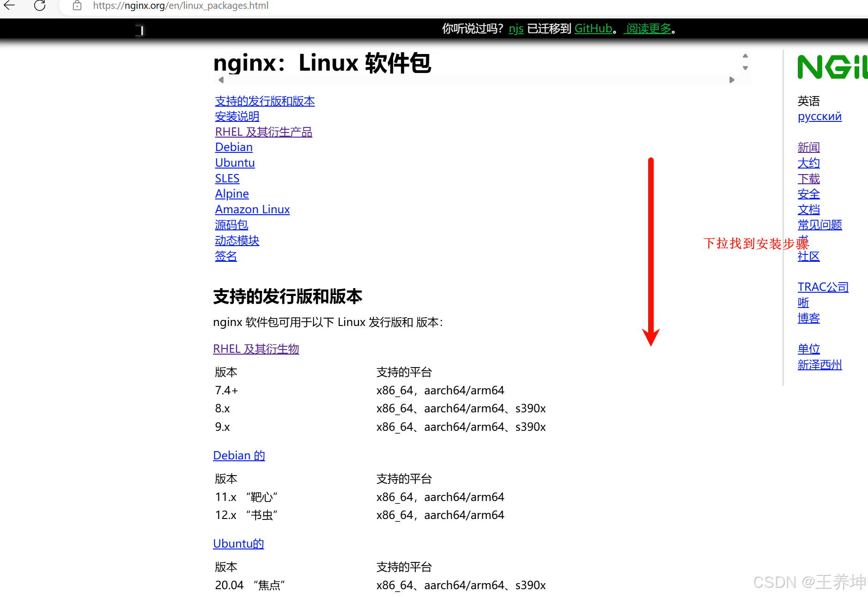868x597 pixels.
Task: Jump to Alpine contents link
Action: coord(232,194)
